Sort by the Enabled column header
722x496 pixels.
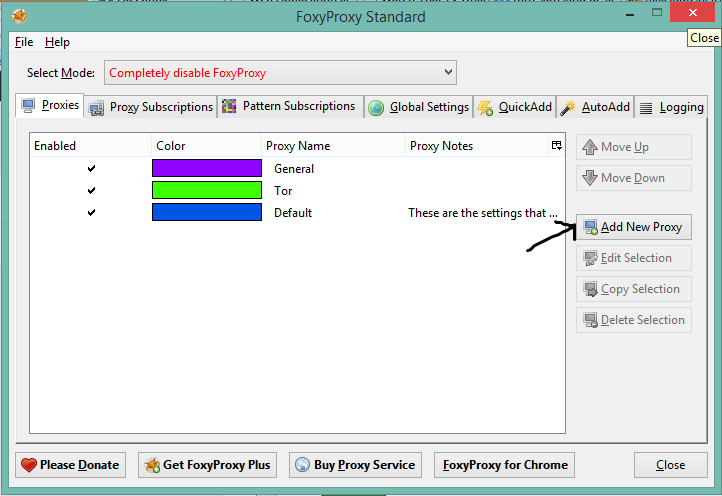tap(91, 146)
